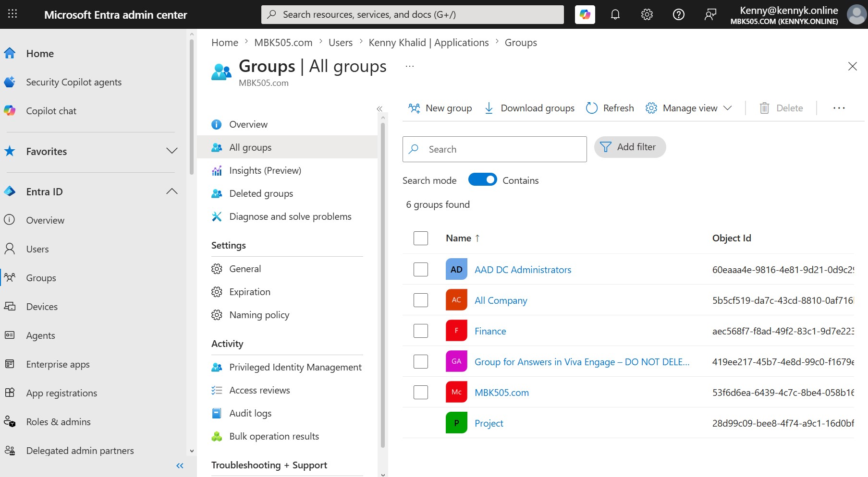The image size is (868, 477).
Task: Close the Groups blade
Action: tap(853, 66)
